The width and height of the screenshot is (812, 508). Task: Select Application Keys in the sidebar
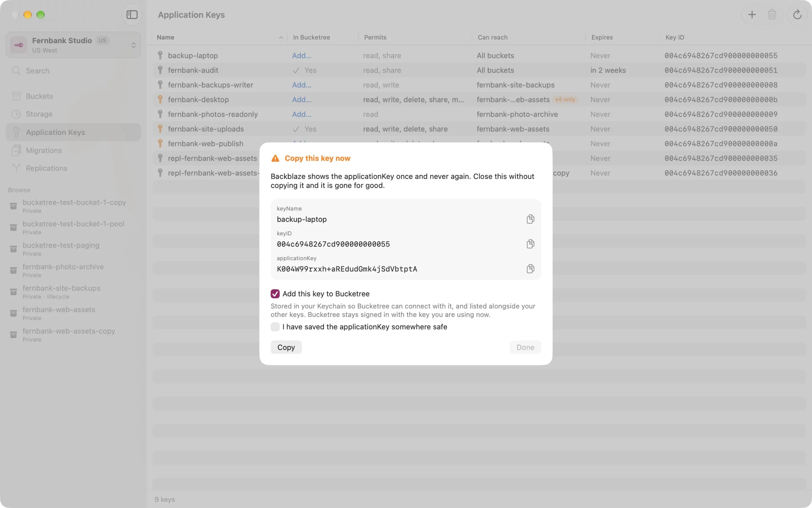point(73,132)
